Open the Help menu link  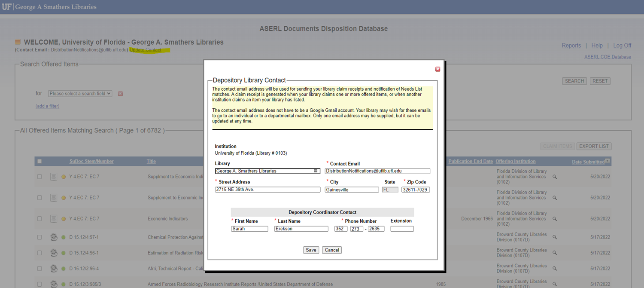pos(597,46)
